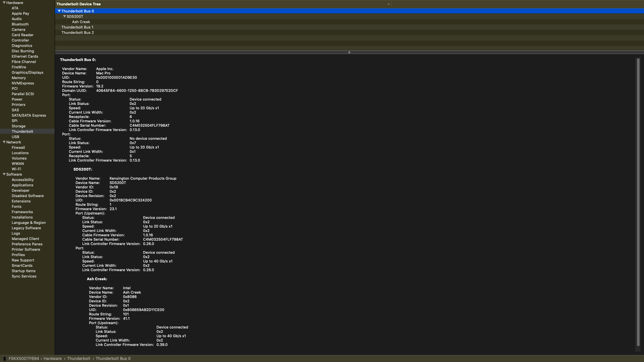Click the column sort arrow indicator
The height and width of the screenshot is (362, 644).
coord(388,4)
